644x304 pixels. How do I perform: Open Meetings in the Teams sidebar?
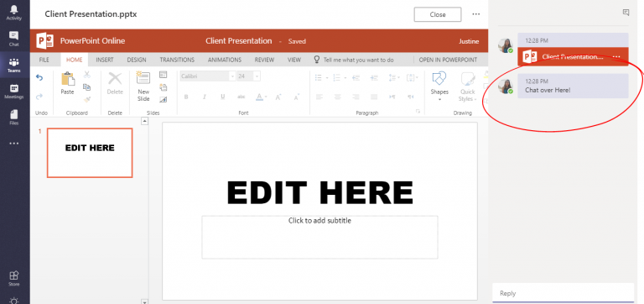click(14, 92)
